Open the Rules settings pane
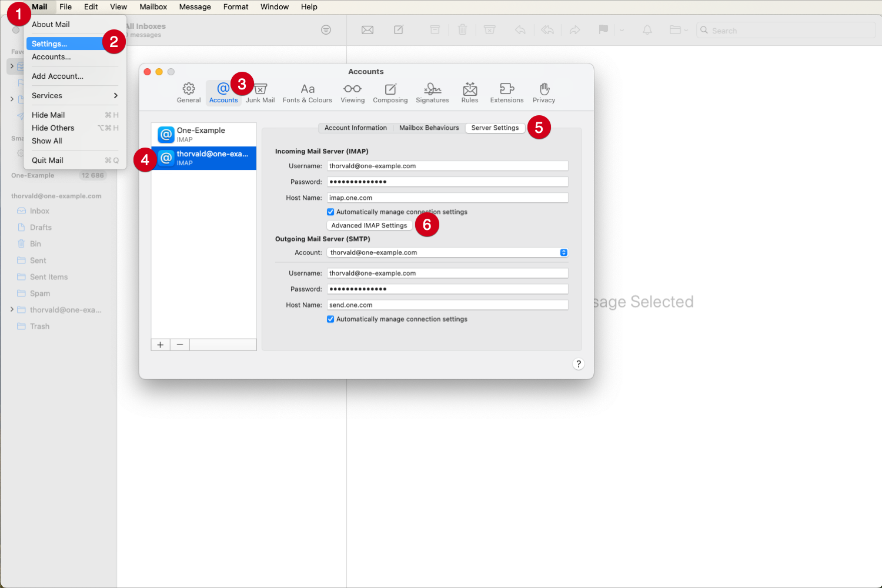Screen dimensions: 882x588 469,92
